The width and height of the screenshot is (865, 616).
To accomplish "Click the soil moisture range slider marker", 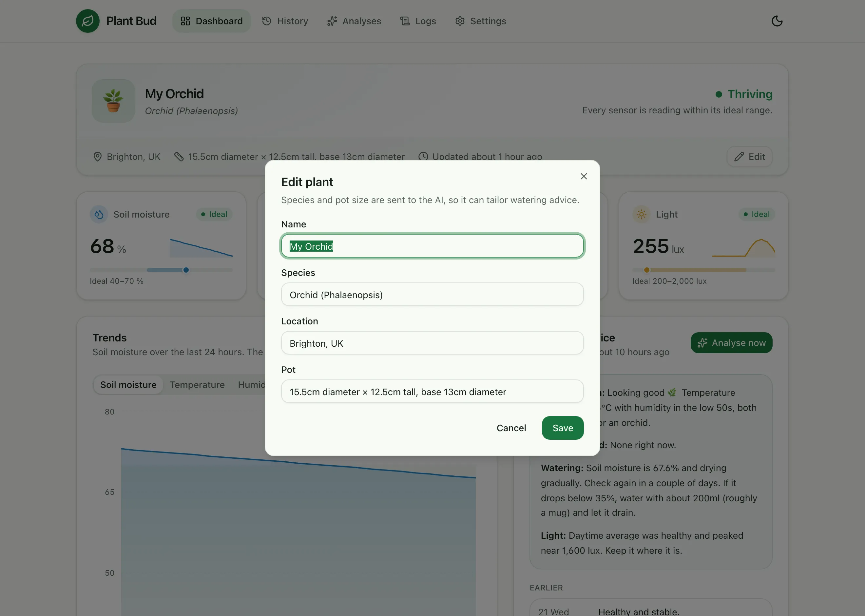I will (186, 270).
